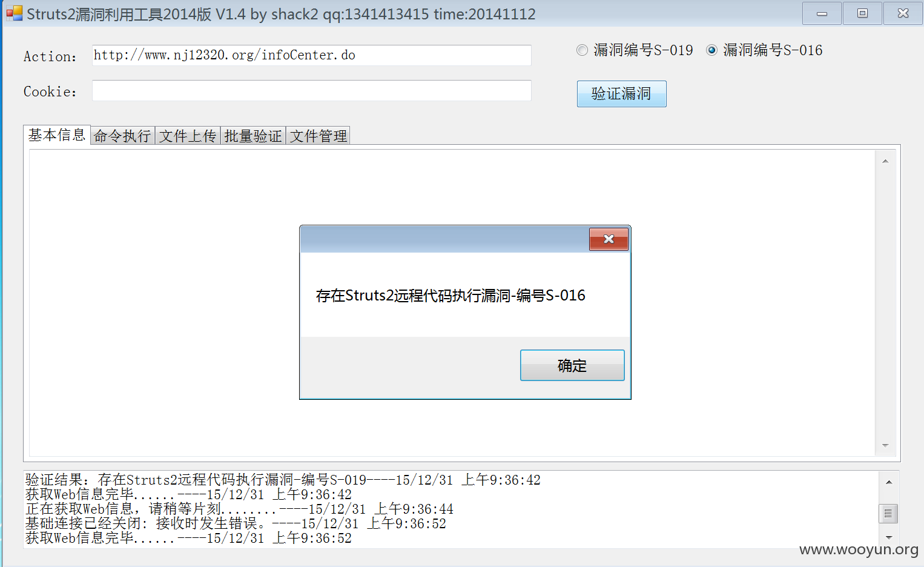
Task: Click the 验证漏洞 button
Action: coord(621,94)
